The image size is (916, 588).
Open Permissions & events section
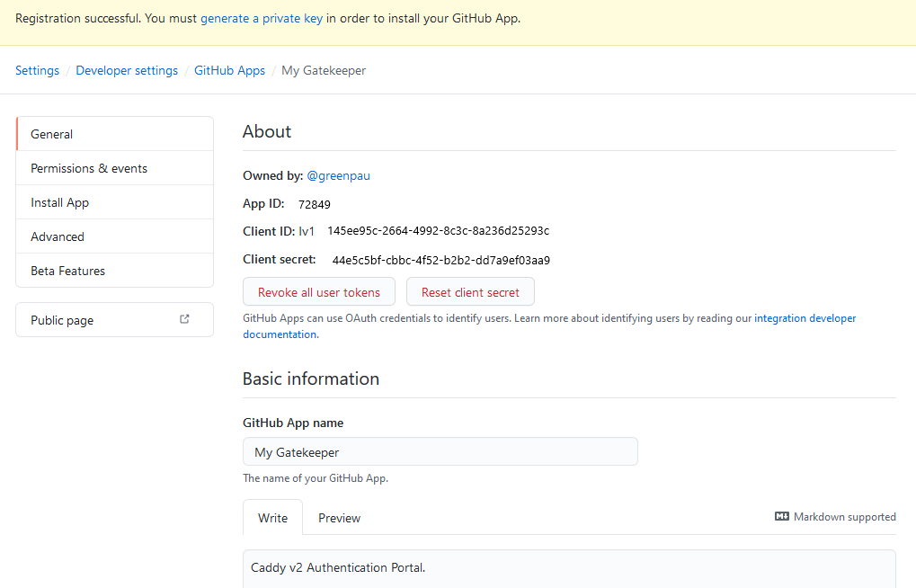click(x=88, y=167)
